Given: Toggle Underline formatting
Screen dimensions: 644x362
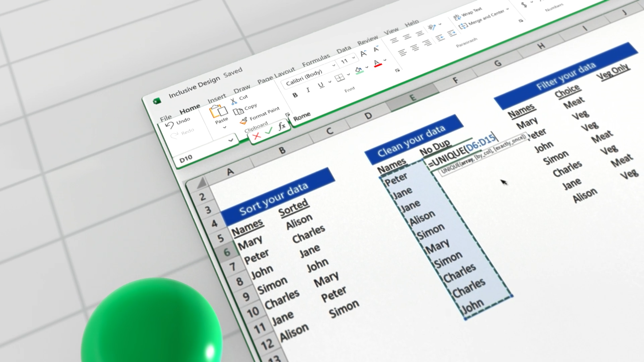Looking at the screenshot, I should click(321, 85).
